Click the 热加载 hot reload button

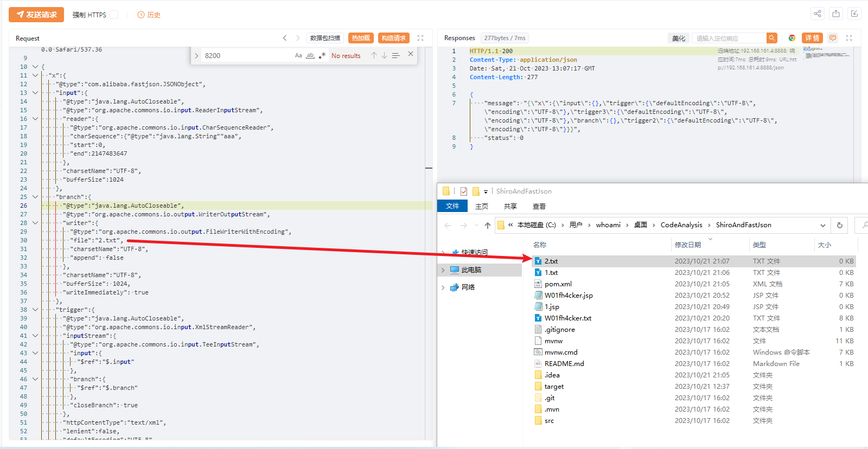click(x=361, y=38)
